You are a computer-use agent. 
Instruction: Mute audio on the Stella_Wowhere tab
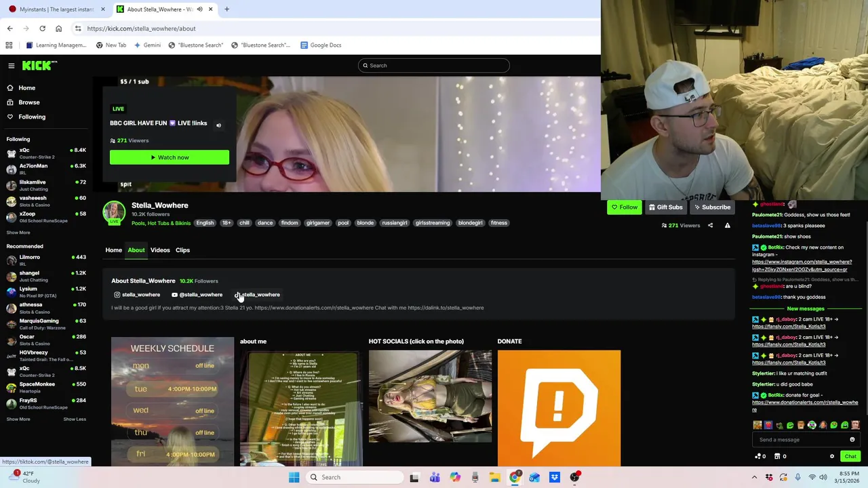coord(199,9)
